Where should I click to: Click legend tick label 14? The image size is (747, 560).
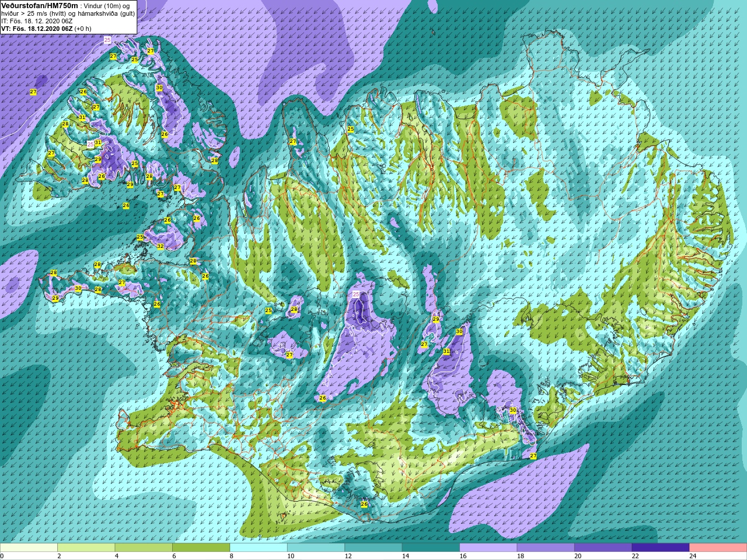406,556
